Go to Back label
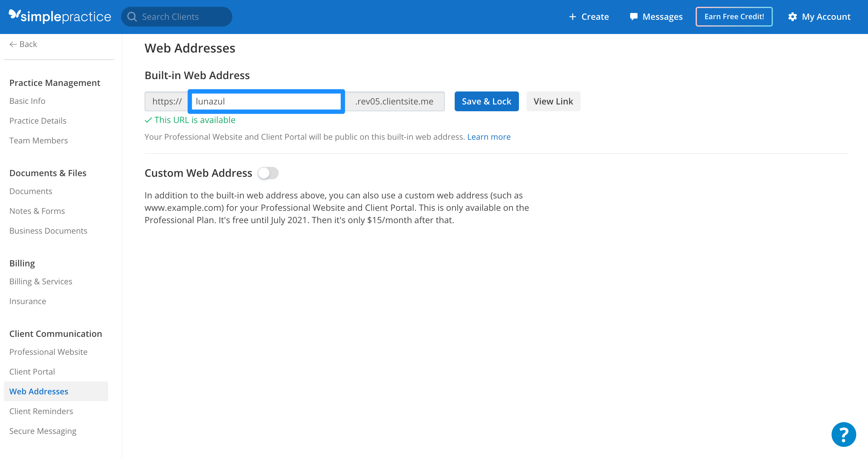 [x=28, y=44]
